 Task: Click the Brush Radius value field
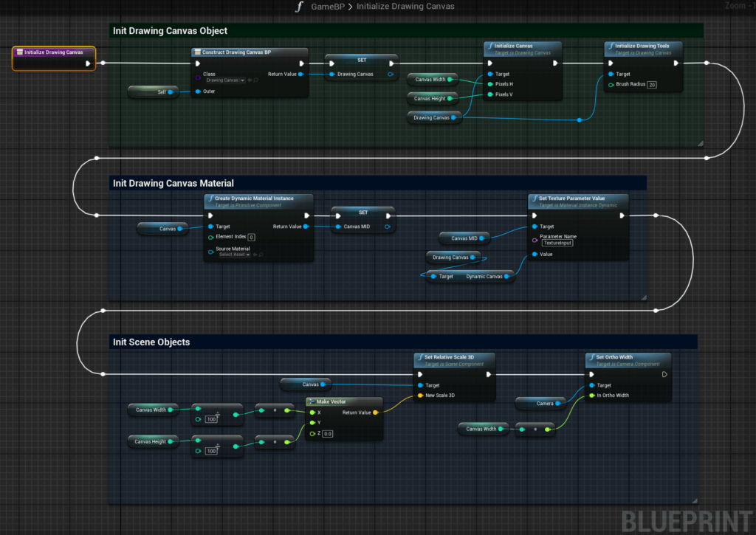652,85
